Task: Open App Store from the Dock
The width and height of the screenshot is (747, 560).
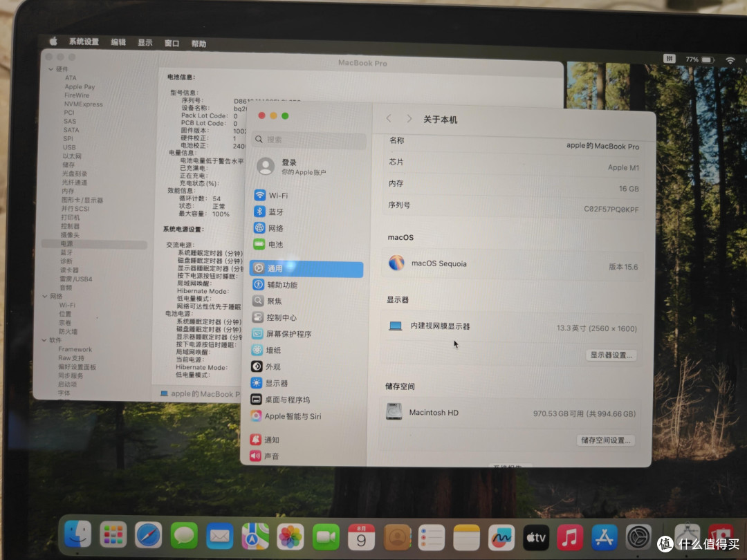Action: coord(604,538)
